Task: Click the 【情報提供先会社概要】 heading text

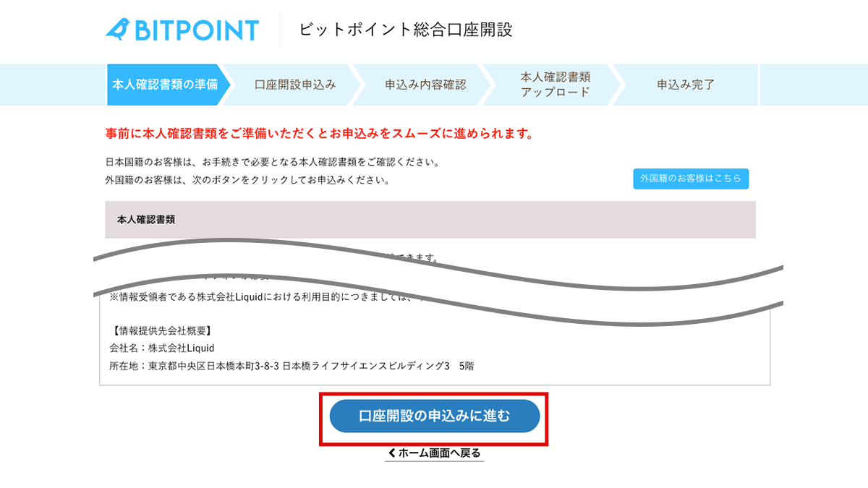Action: 161,330
